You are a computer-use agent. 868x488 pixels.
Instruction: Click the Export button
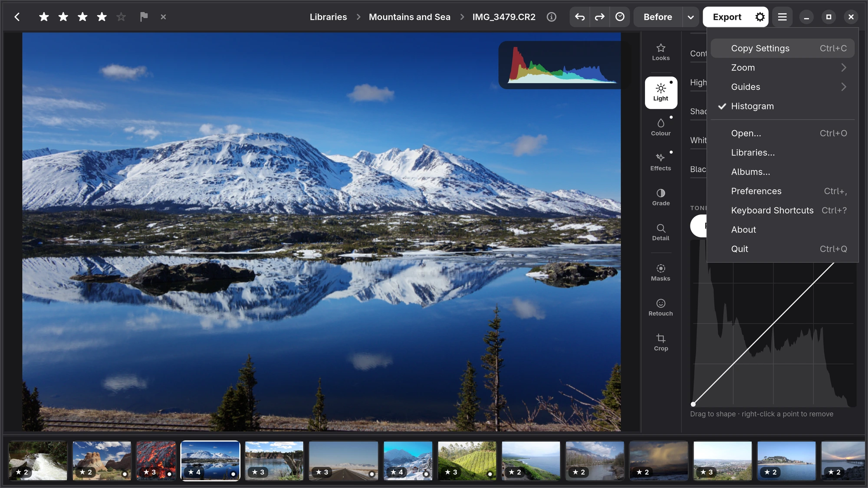pos(727,17)
